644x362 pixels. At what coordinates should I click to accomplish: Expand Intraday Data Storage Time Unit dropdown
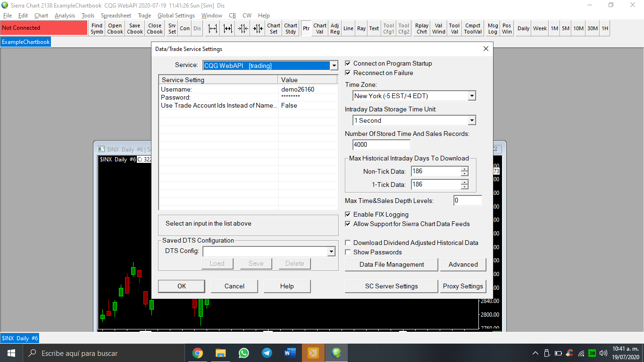click(x=471, y=120)
